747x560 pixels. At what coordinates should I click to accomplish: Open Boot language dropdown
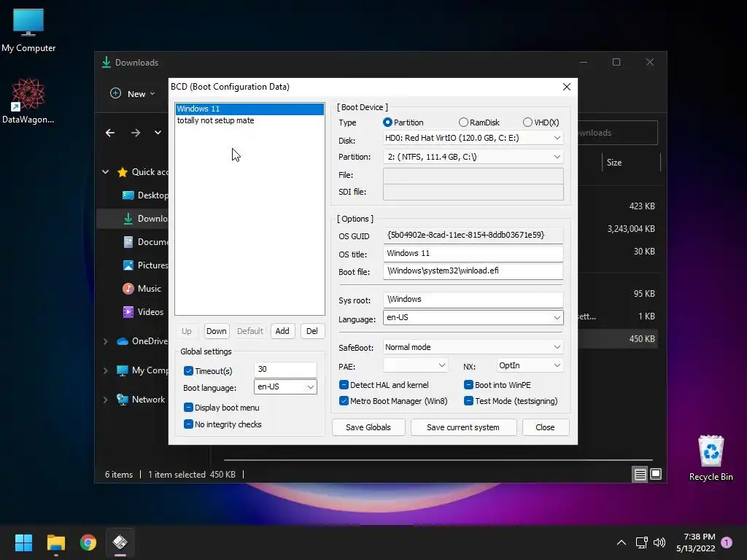point(285,386)
